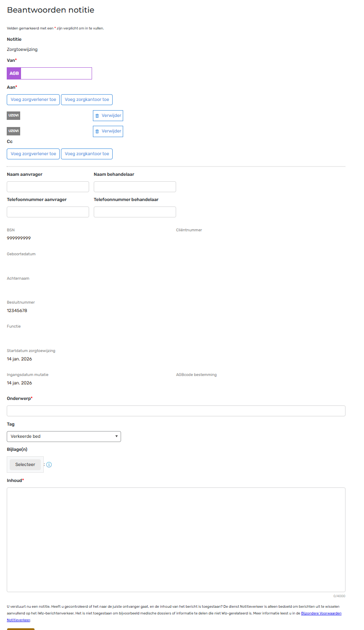Add zorgkantoor under the Aan section
Viewport: 364px width, 630px height.
(87, 100)
